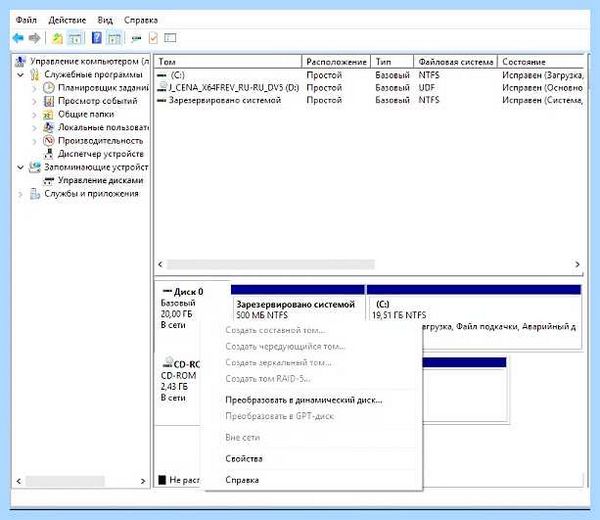Click the Службы и приложения icon
Image resolution: width=600 pixels, height=520 pixels.
(35, 194)
